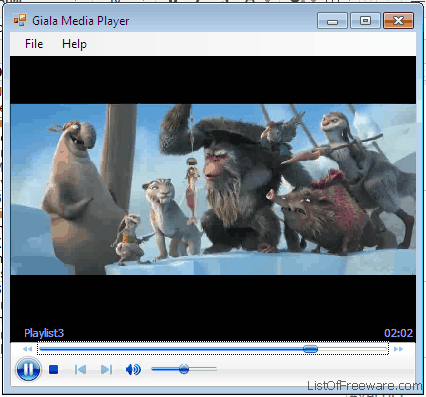Skip to the next track
The image size is (426, 397).
106,369
